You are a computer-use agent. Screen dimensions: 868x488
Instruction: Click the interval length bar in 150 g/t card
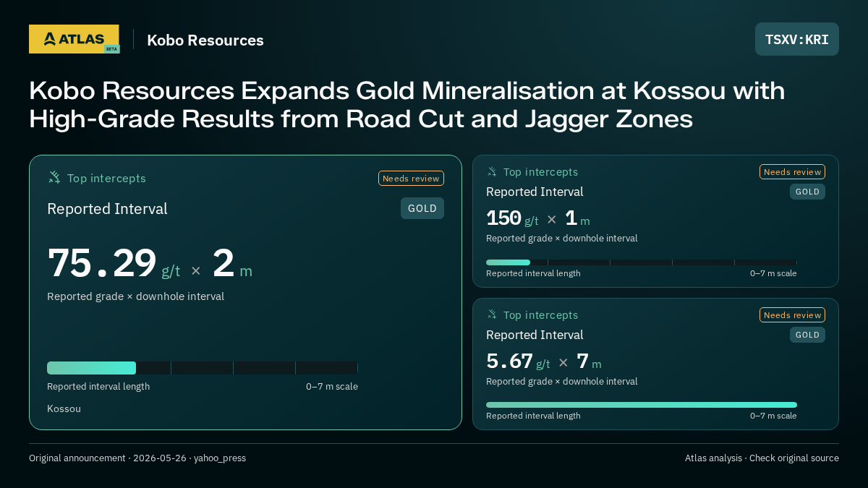click(642, 262)
